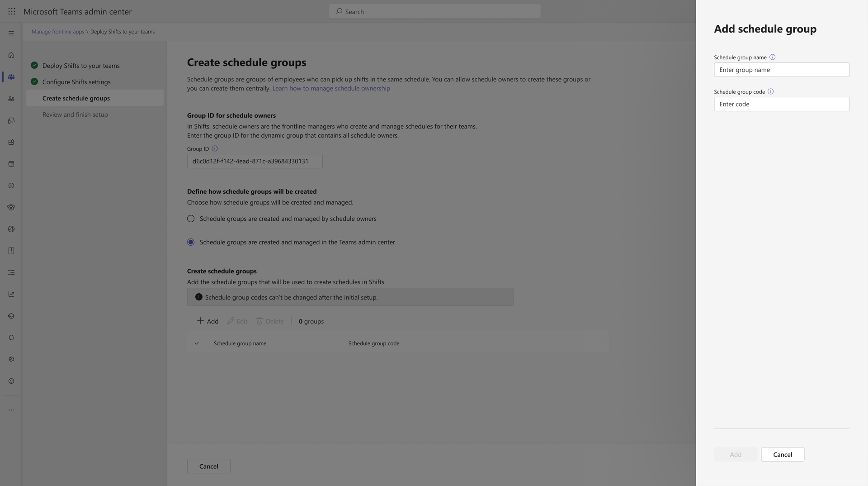This screenshot has height=486, width=868.
Task: Open Policy packages sidebar icon
Action: click(11, 251)
